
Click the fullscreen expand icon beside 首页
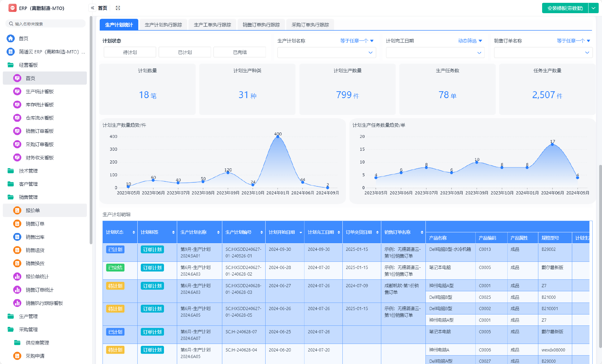pos(118,8)
